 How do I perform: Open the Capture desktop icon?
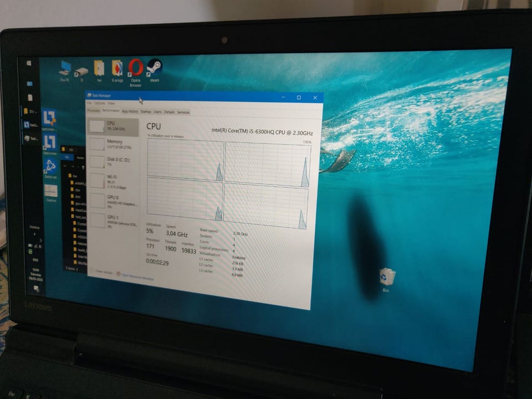[x=51, y=193]
